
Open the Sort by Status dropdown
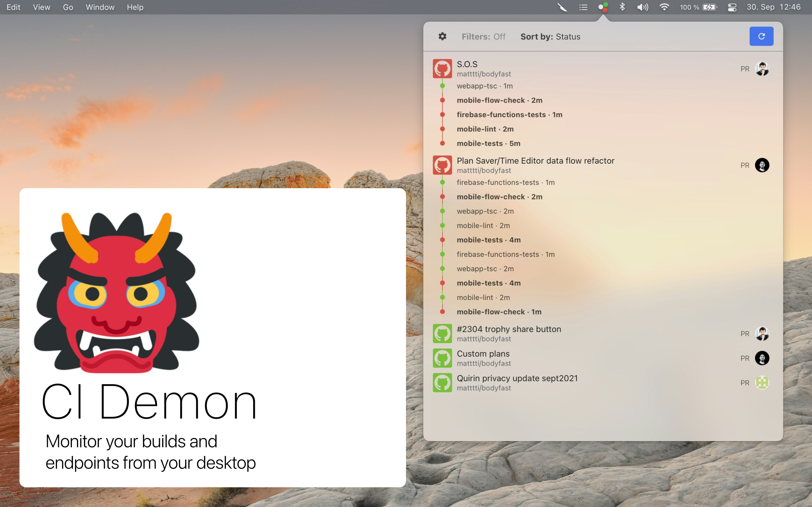pyautogui.click(x=550, y=37)
